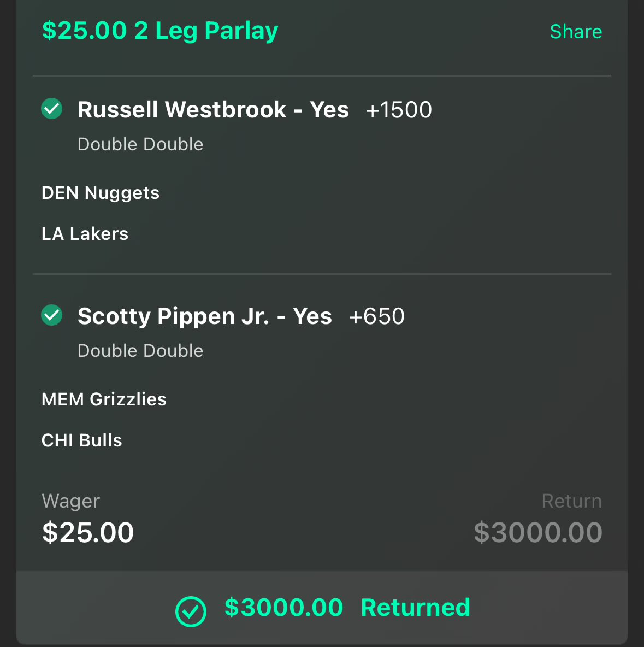Select the $25.00 2 Leg Parlay title
The image size is (644, 647).
coord(160,31)
